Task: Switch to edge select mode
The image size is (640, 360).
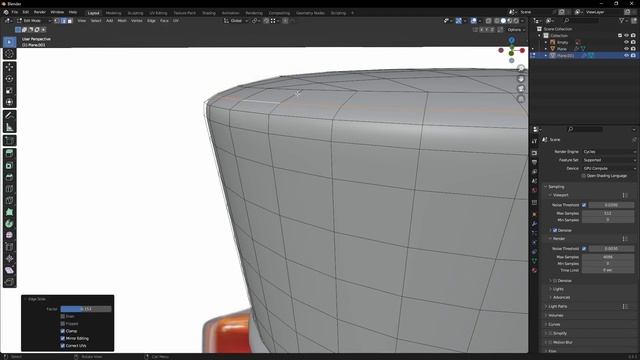Action: (63, 20)
